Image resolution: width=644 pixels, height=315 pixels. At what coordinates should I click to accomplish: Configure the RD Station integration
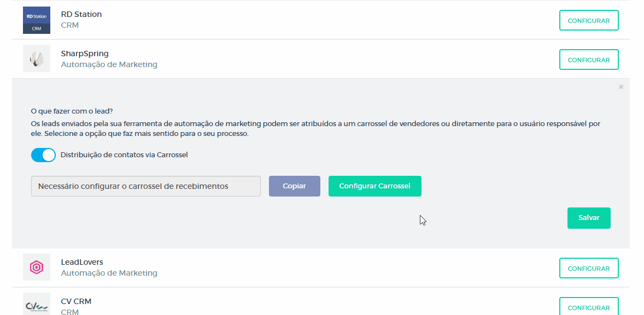[x=589, y=20]
